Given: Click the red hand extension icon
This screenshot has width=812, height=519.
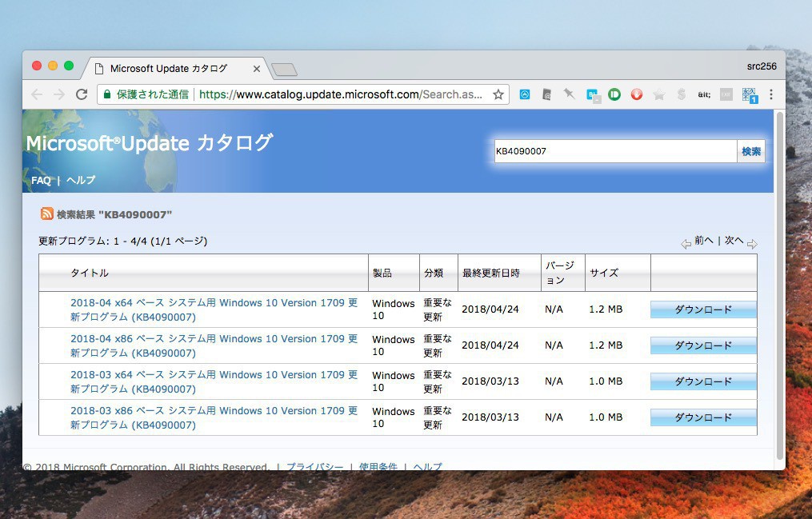Looking at the screenshot, I should pyautogui.click(x=637, y=94).
